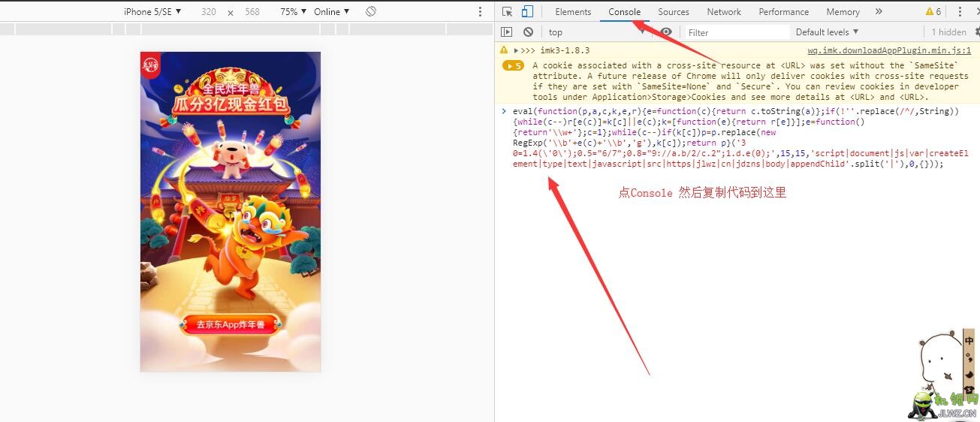The height and width of the screenshot is (422, 980).
Task: Open the top JavaScript context dropdown
Action: pyautogui.click(x=597, y=32)
